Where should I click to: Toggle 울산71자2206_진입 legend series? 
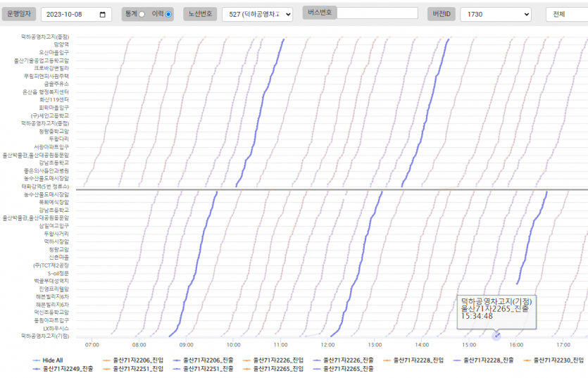tap(137, 360)
